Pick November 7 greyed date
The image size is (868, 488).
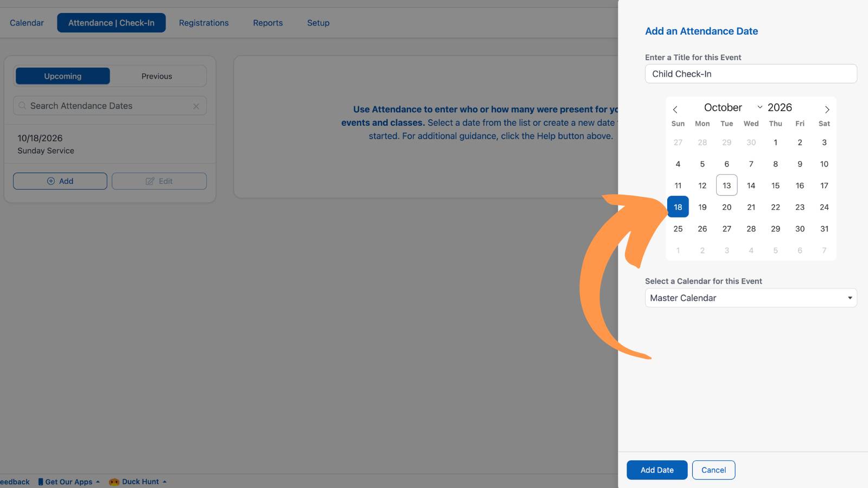click(825, 251)
